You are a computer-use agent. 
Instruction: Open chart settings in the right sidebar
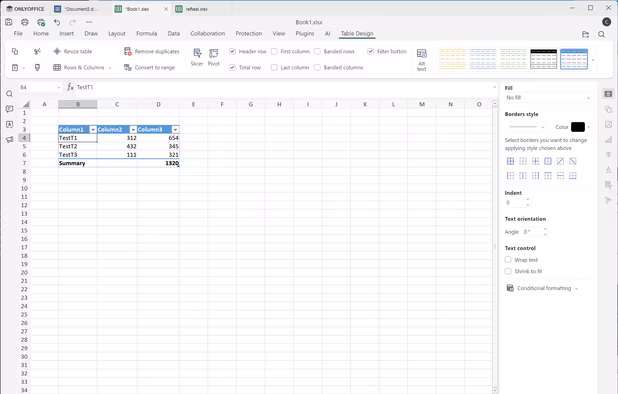click(608, 139)
